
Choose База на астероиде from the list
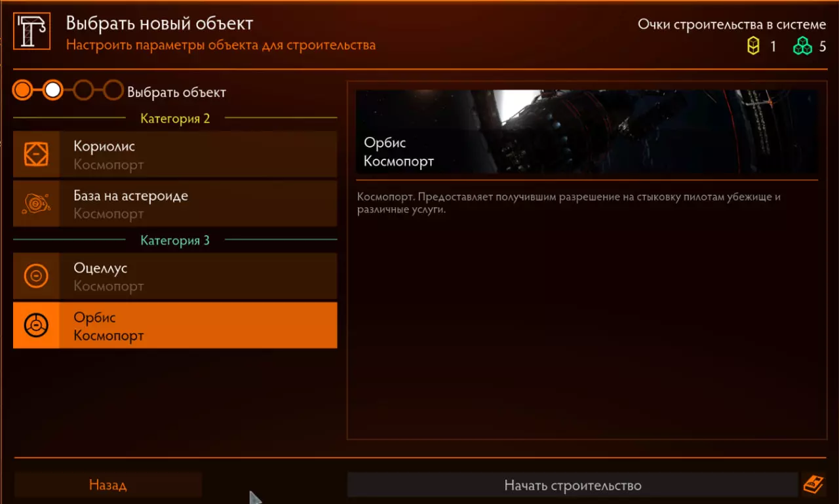[x=175, y=204]
